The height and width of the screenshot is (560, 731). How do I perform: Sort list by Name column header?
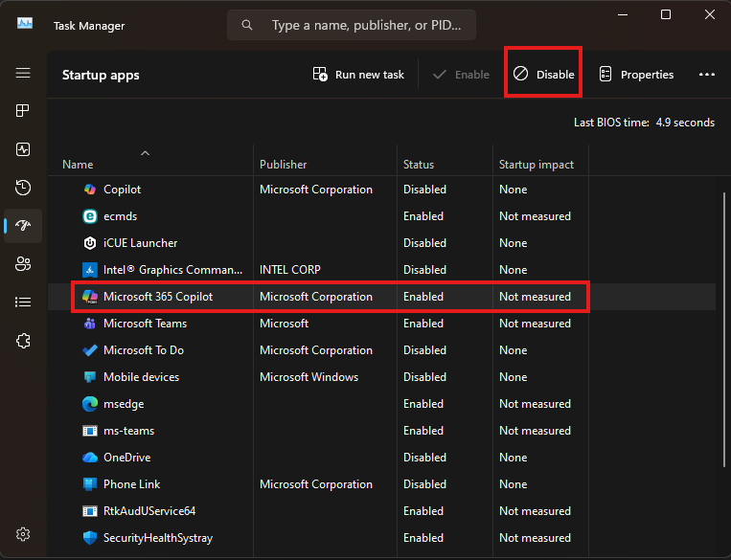click(x=79, y=165)
